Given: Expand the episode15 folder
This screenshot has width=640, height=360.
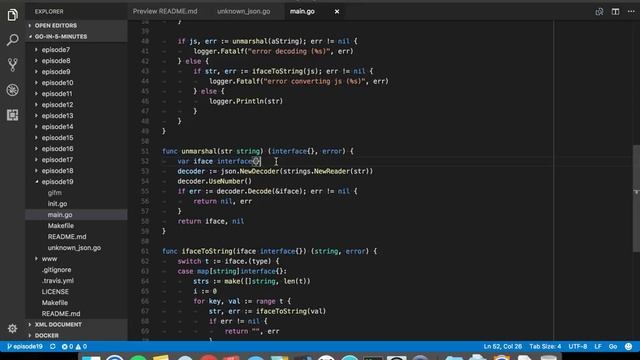Looking at the screenshot, I should coord(57,138).
